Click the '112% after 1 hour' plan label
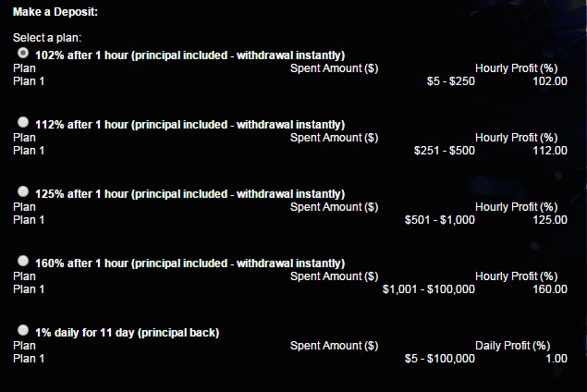Viewport: 587px width, 392px height. (x=190, y=125)
